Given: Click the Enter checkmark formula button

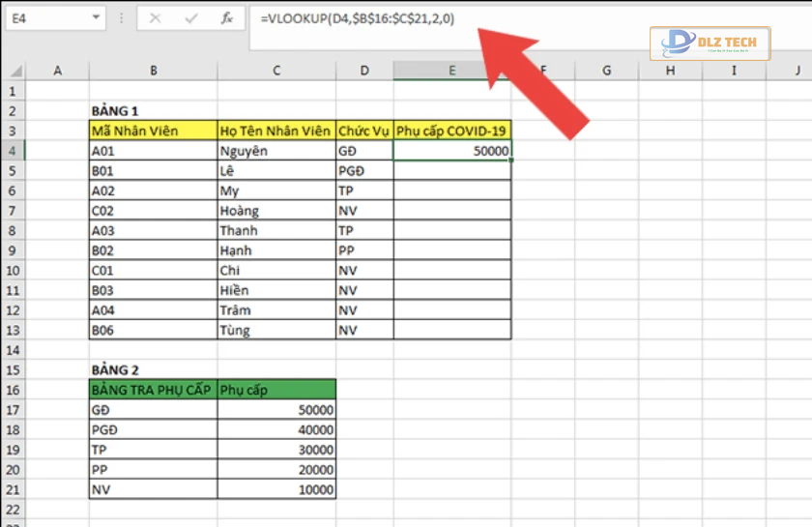Looking at the screenshot, I should (x=191, y=18).
